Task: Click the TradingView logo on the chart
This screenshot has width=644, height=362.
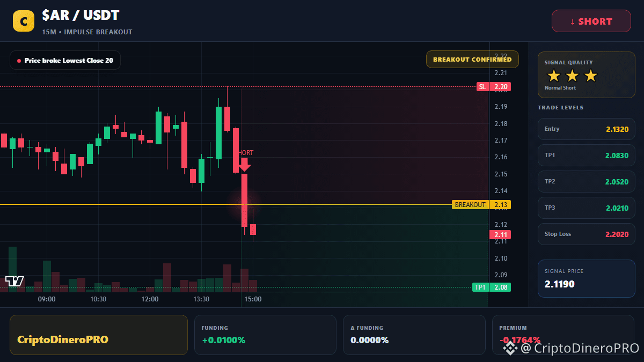Action: coord(14,281)
